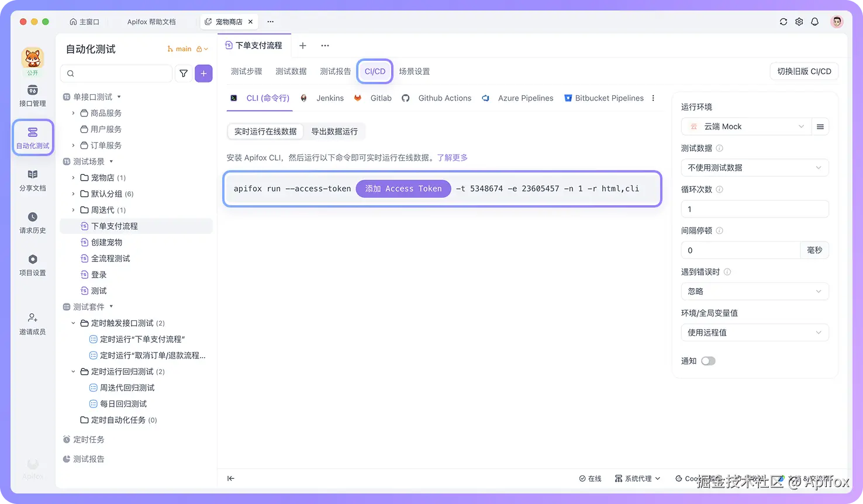Viewport: 863px width, 504px height.
Task: Open 接口管理 in the left sidebar
Action: [x=33, y=96]
